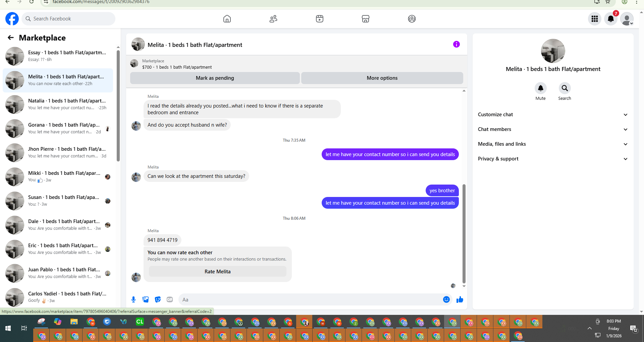The width and height of the screenshot is (644, 342).
Task: Open Melita chat header name
Action: point(195,45)
